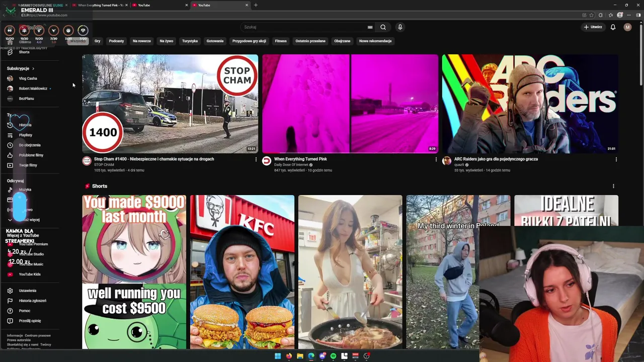Open more options for ARC Raiders video
Screen dimensions: 644x362
pyautogui.click(x=616, y=159)
